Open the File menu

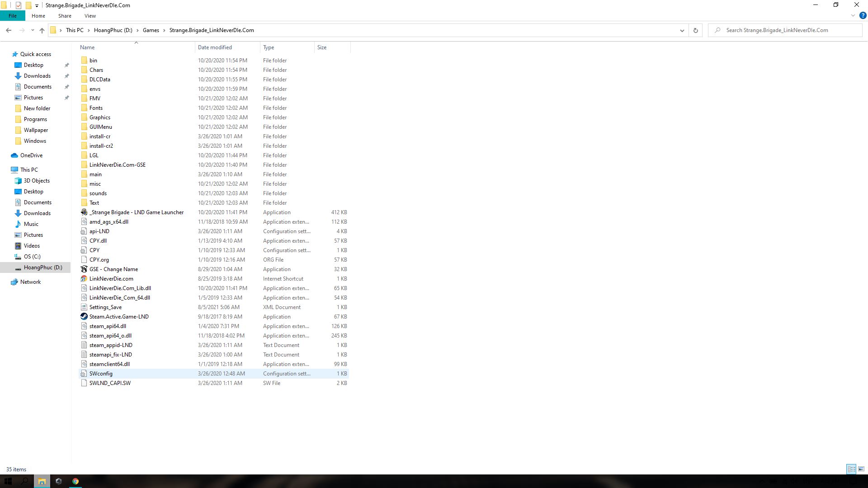(13, 16)
